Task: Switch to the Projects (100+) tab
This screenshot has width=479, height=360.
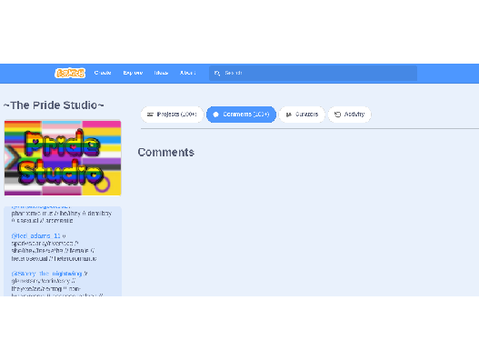Action: 172,114
